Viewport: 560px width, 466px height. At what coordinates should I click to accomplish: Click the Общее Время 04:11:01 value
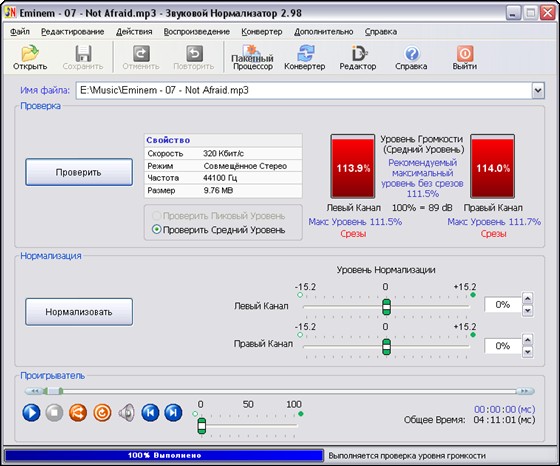504,420
